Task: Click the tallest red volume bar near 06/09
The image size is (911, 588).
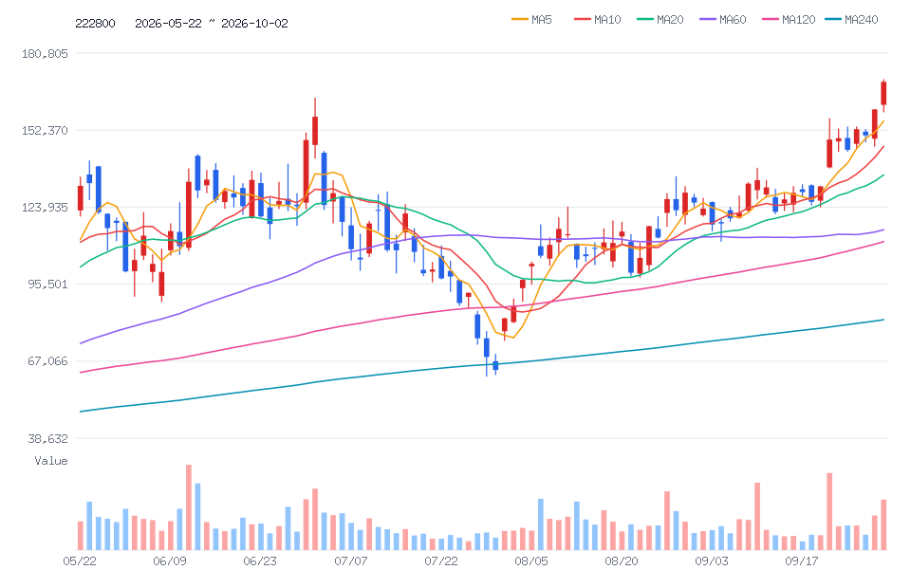Action: tap(189, 507)
